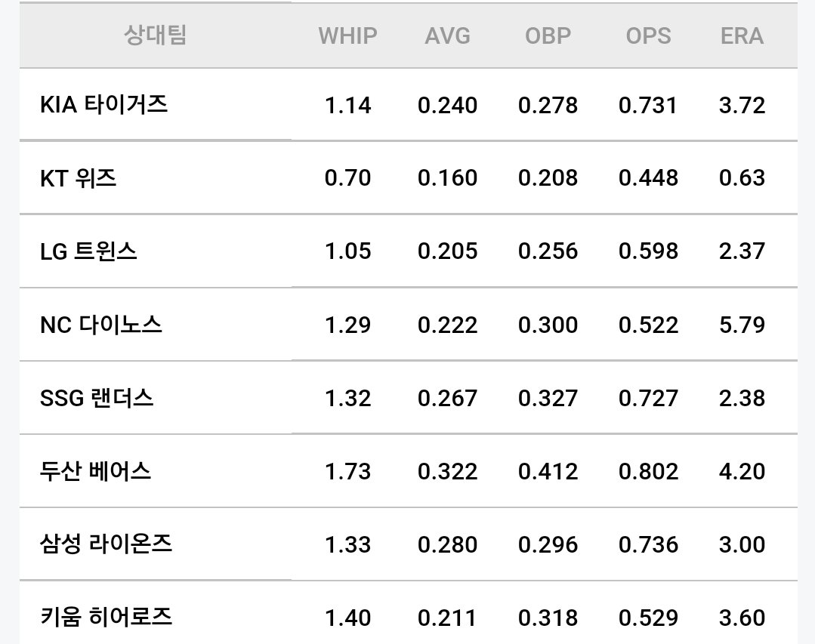The image size is (815, 644).
Task: Select the 0.802 OPS cell for 두산
Action: click(x=648, y=472)
